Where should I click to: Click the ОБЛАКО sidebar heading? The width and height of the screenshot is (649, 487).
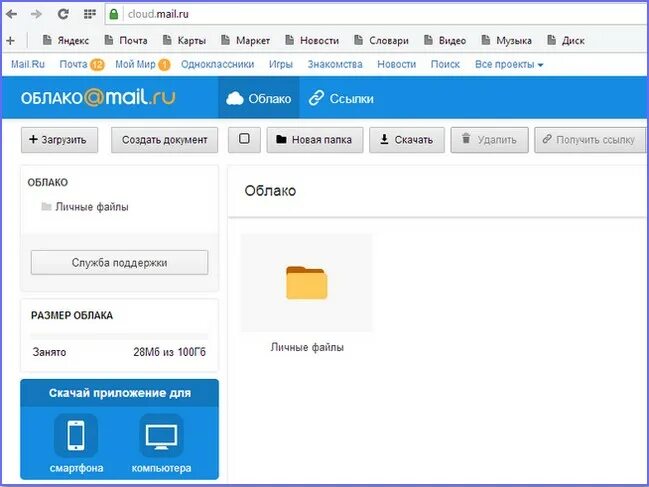click(x=48, y=182)
